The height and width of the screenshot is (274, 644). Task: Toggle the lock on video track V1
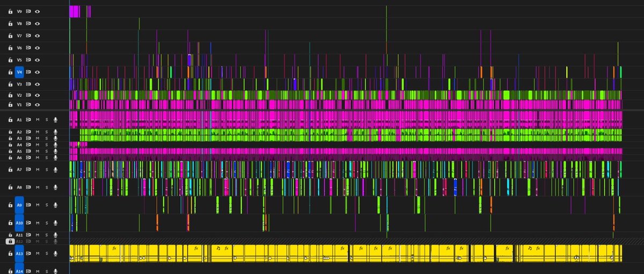coord(10,104)
